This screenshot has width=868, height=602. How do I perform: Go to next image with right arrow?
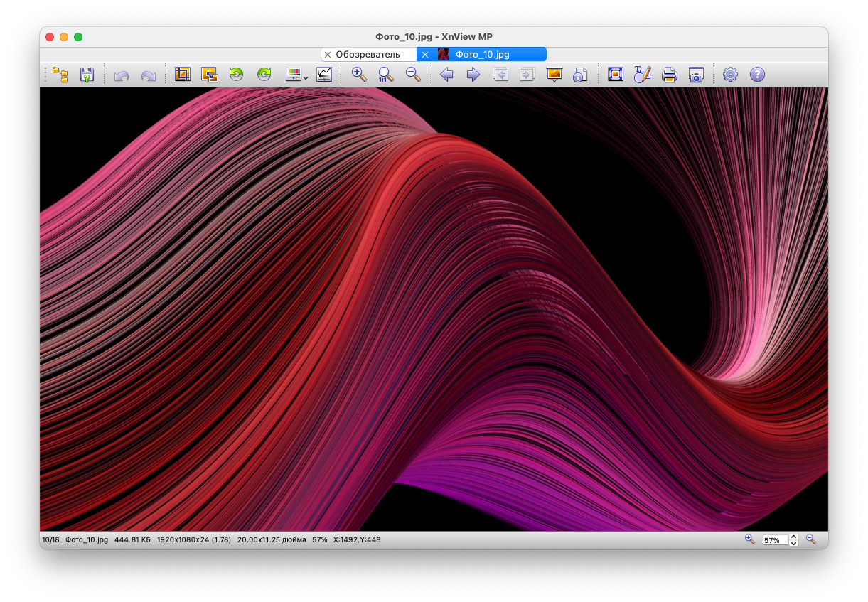tap(473, 75)
